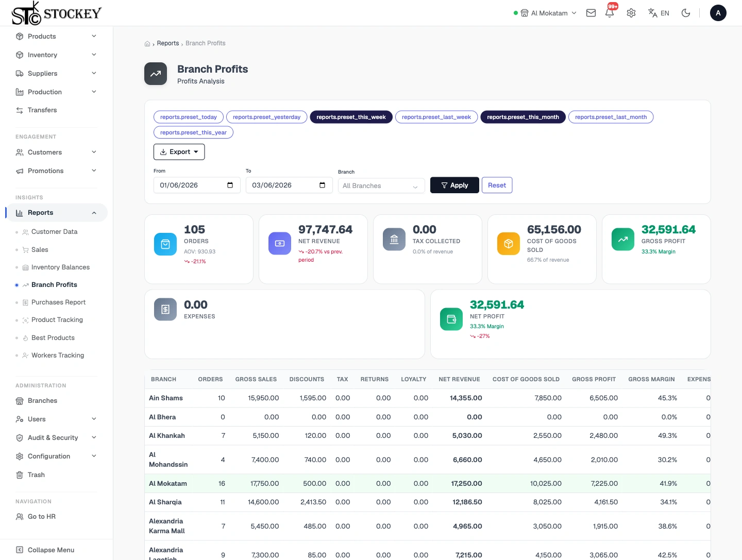The image size is (742, 560).
Task: Click the To date input field
Action: (289, 185)
